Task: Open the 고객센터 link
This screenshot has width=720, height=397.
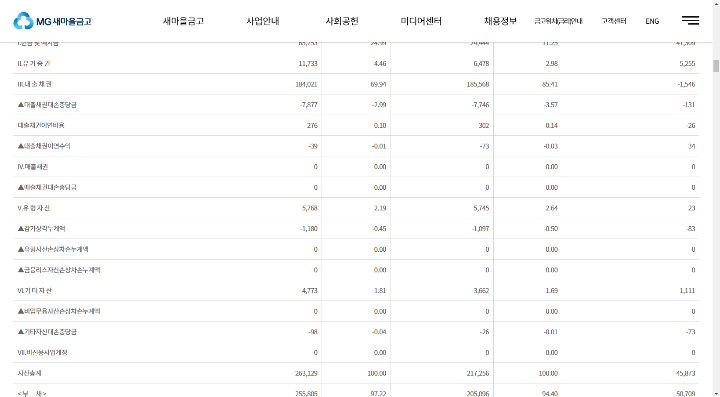Action: pyautogui.click(x=614, y=21)
